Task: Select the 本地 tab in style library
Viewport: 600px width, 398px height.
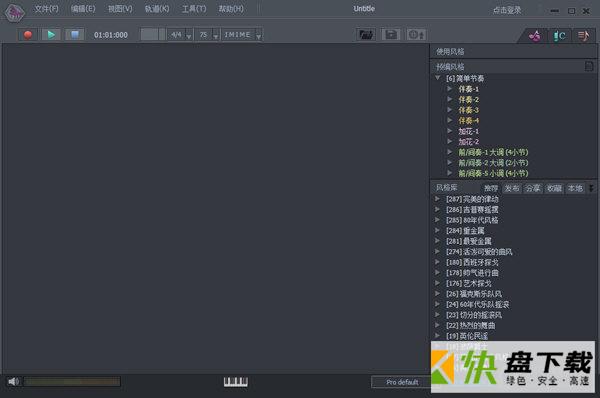Action: click(575, 188)
